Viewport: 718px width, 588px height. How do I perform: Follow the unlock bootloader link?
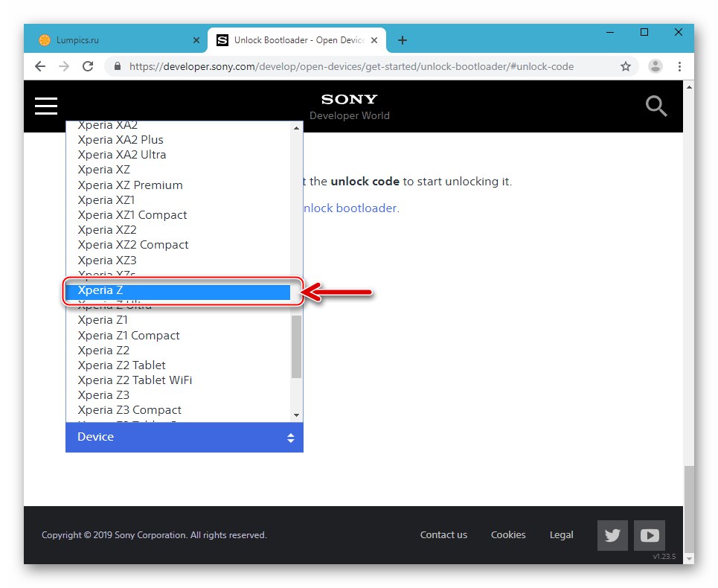click(x=350, y=208)
